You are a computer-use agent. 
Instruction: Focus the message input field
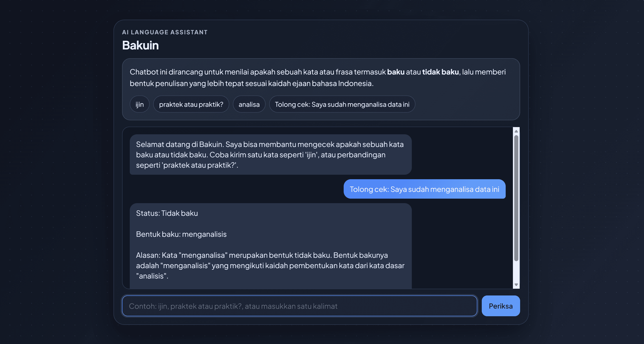coord(299,306)
